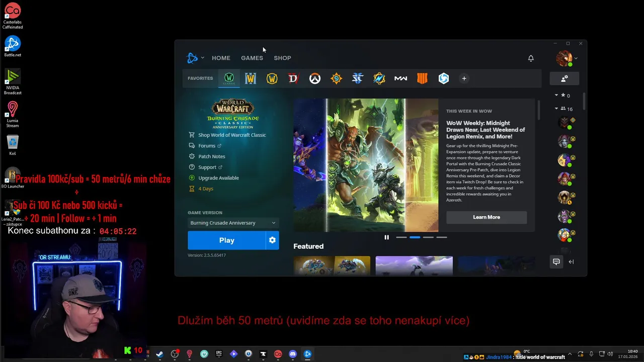Screen dimensions: 644x362
Task: Open the NVIDIA Broadcast desktop shortcut
Action: tap(13, 82)
